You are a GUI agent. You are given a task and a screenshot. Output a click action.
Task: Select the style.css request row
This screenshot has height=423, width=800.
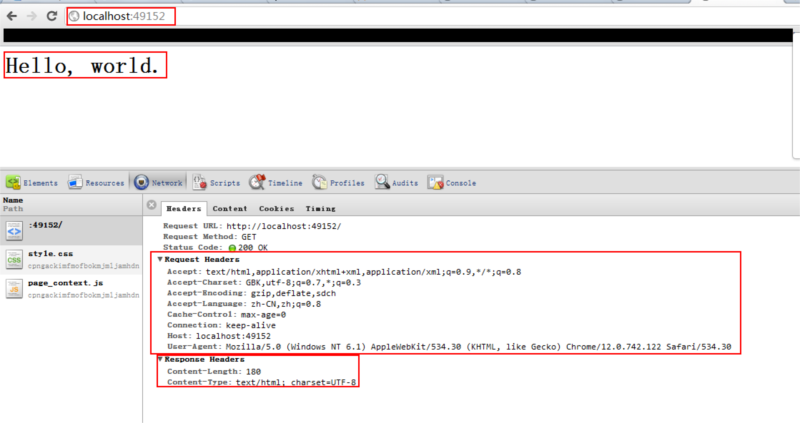pyautogui.click(x=71, y=259)
